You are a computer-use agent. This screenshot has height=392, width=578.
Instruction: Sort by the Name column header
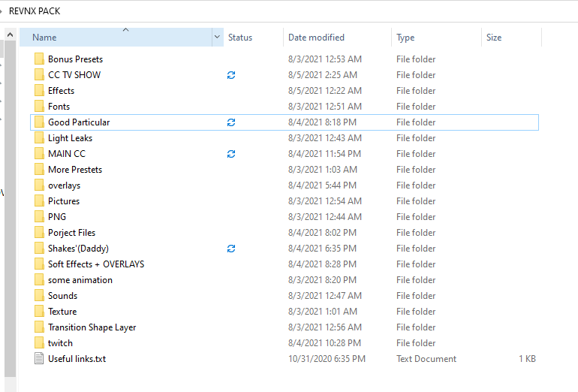[x=116, y=38]
